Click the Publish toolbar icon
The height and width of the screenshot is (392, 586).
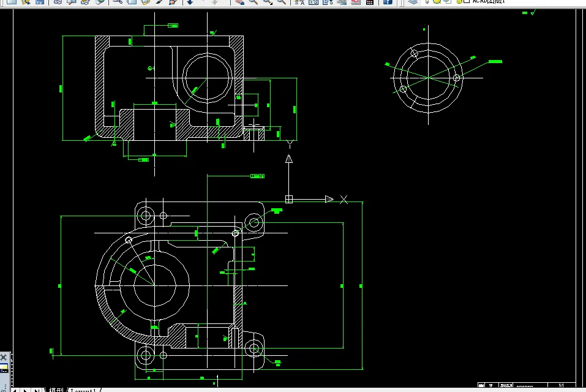[86, 1]
